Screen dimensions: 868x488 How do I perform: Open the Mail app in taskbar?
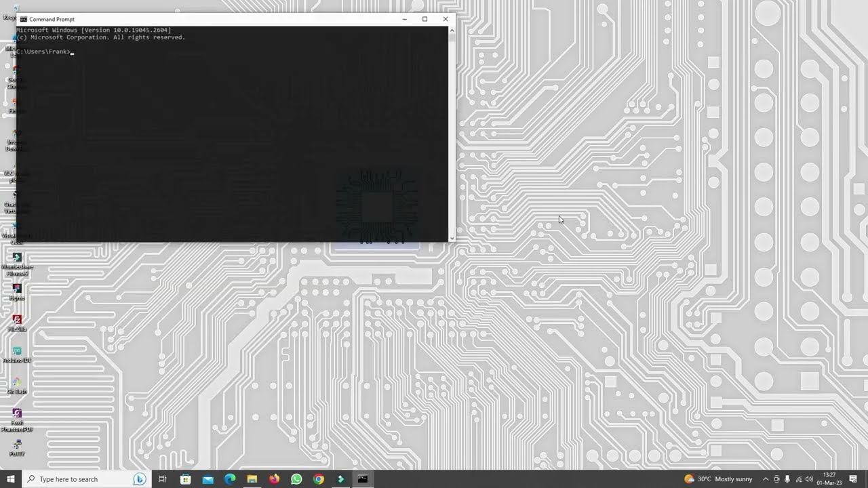click(x=208, y=479)
